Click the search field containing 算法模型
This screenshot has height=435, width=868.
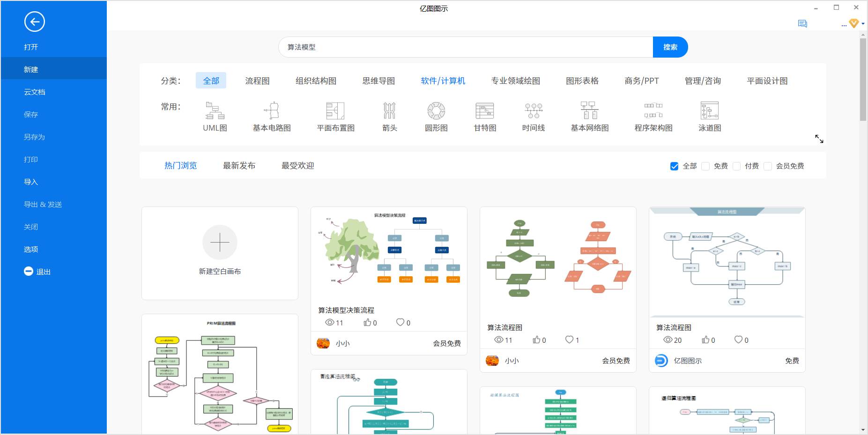466,47
